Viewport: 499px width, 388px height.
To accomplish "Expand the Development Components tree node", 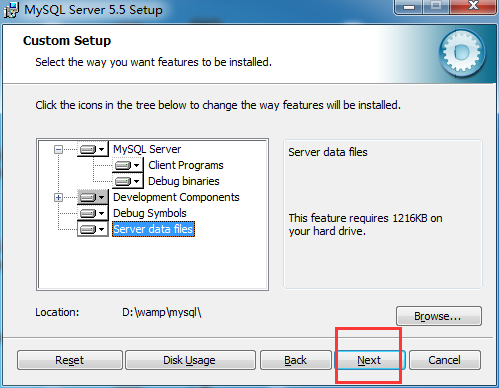I will point(58,197).
